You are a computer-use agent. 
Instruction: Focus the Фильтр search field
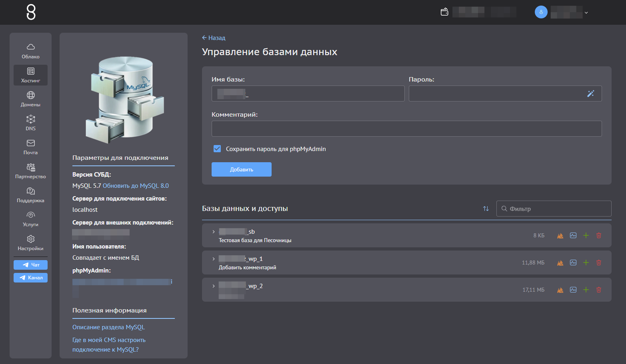pos(554,209)
